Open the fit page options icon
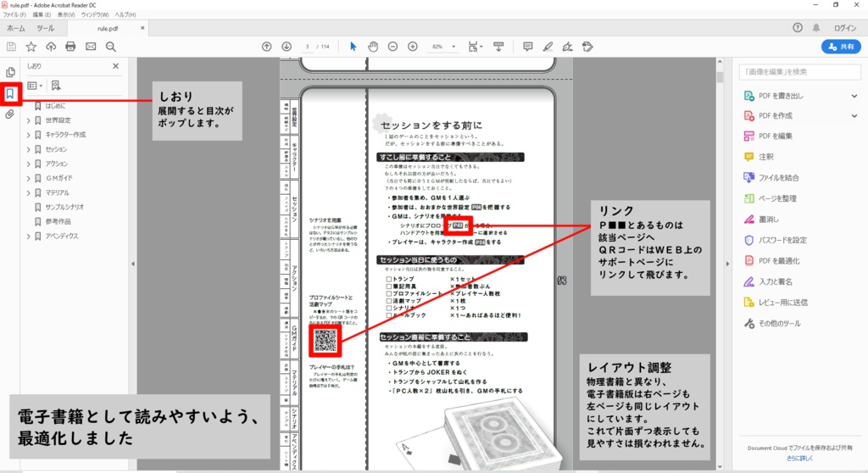The width and height of the screenshot is (868, 473). click(x=475, y=47)
